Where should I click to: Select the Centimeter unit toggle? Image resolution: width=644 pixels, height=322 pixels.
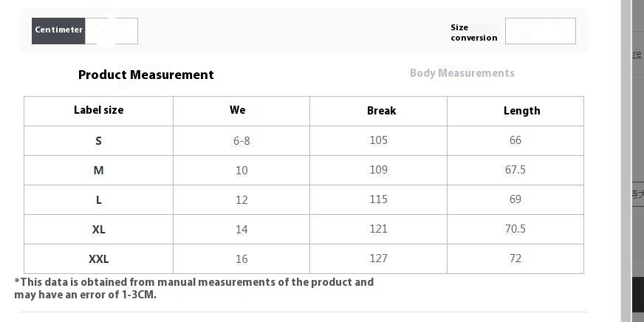58,31
